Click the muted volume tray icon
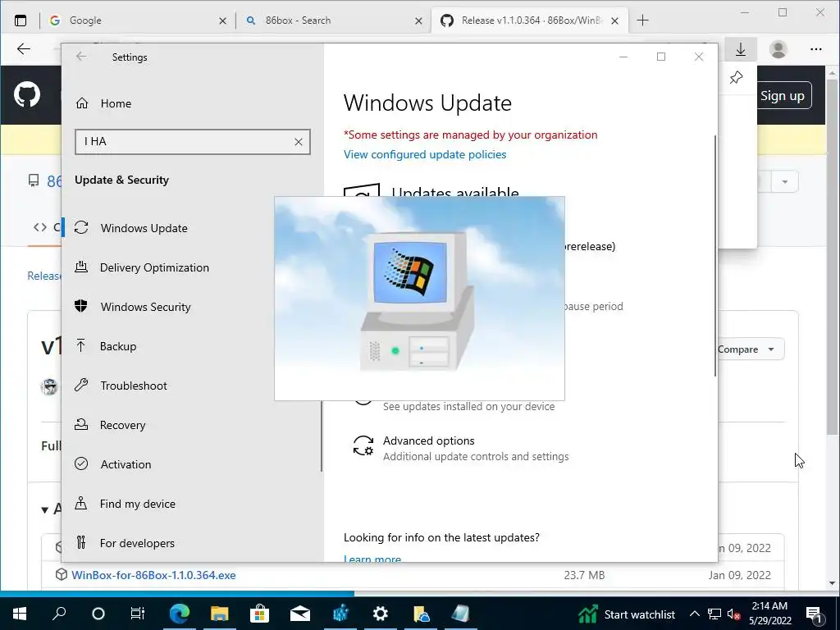The height and width of the screenshot is (630, 840). tap(733, 614)
